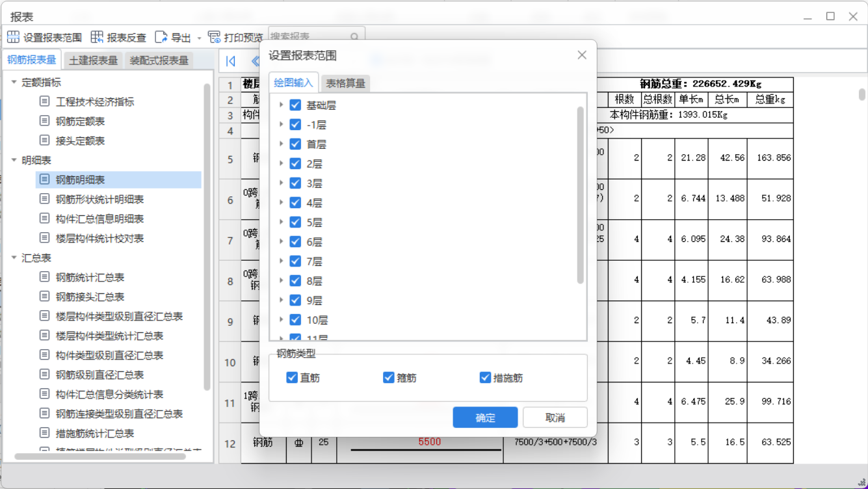Click the 报表反查 toolbar icon
The width and height of the screenshot is (868, 489).
[x=97, y=37]
